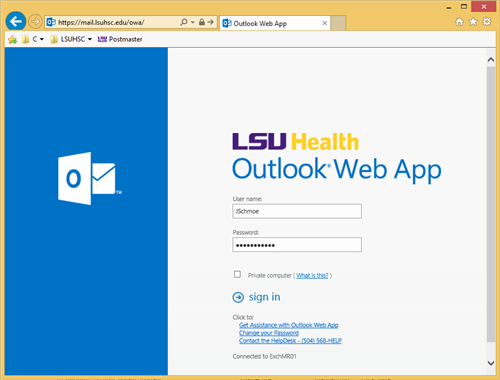Select the Outlook Web App tab
Image resolution: width=500 pixels, height=380 pixels.
(275, 23)
